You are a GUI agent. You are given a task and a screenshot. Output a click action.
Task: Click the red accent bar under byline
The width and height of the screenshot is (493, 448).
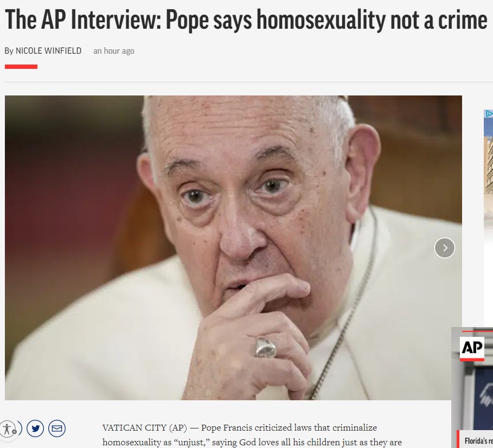pos(21,67)
